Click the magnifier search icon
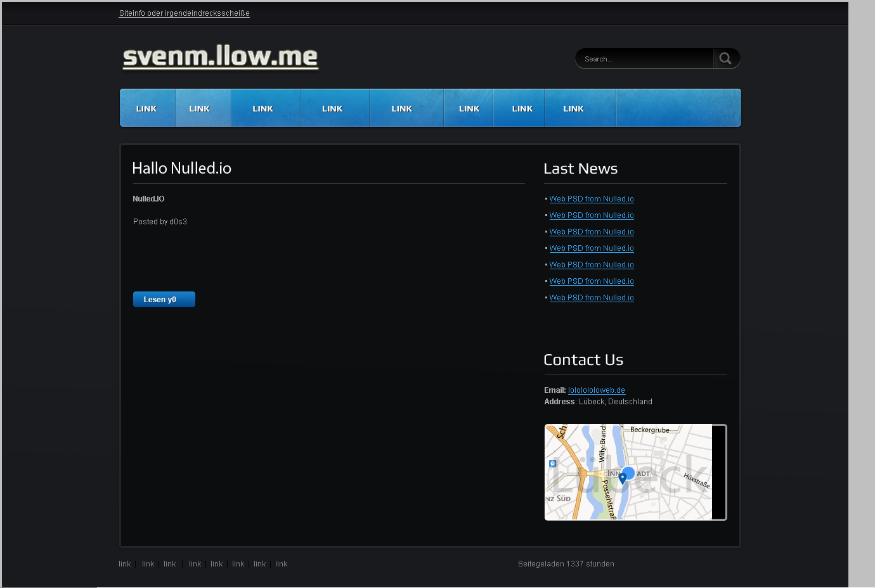Viewport: 875px width, 588px height. tap(726, 58)
